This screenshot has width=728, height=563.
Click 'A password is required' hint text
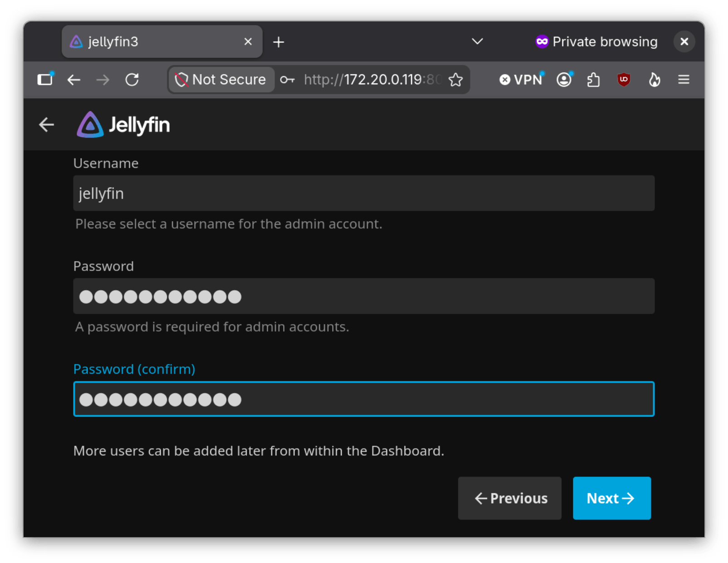pos(212,327)
